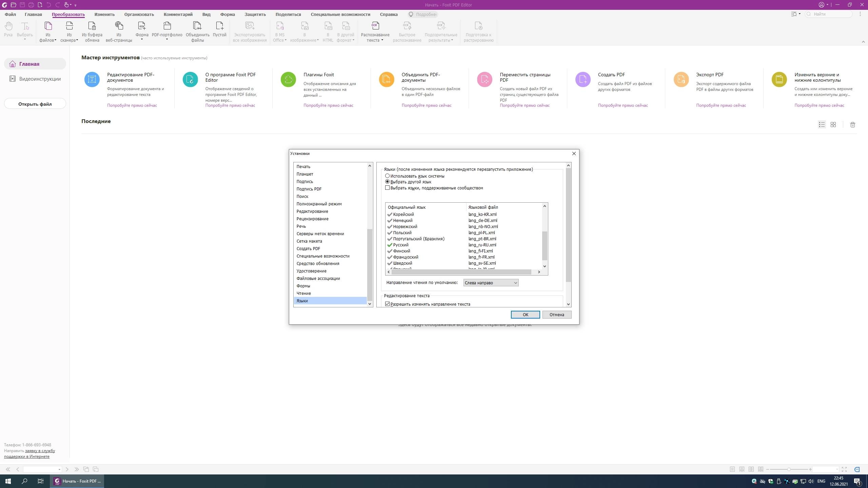Click Export all images icon

250,26
